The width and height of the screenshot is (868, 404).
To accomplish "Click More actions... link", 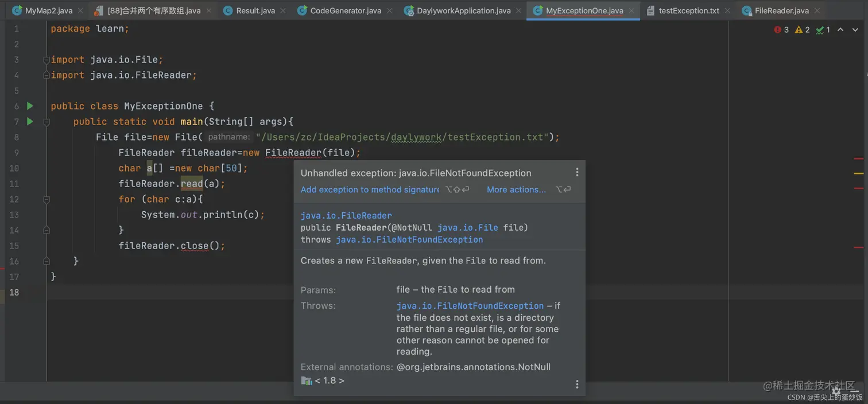I will [516, 189].
